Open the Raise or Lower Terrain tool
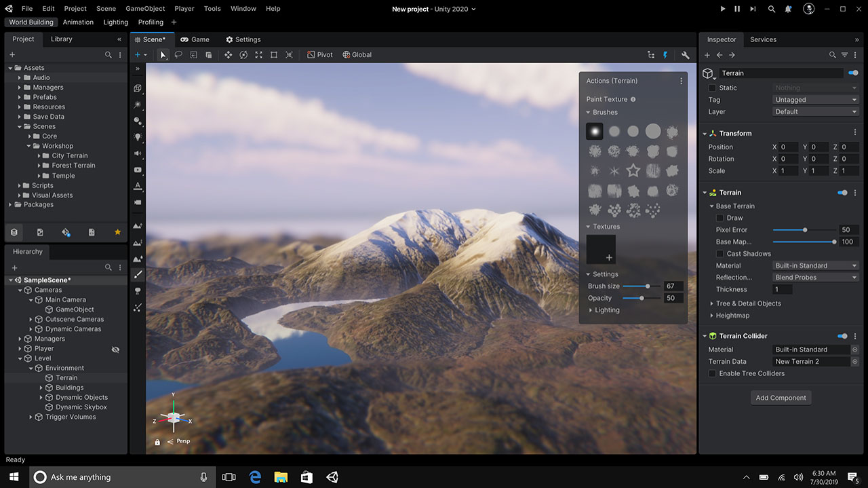The height and width of the screenshot is (488, 868). point(138,226)
